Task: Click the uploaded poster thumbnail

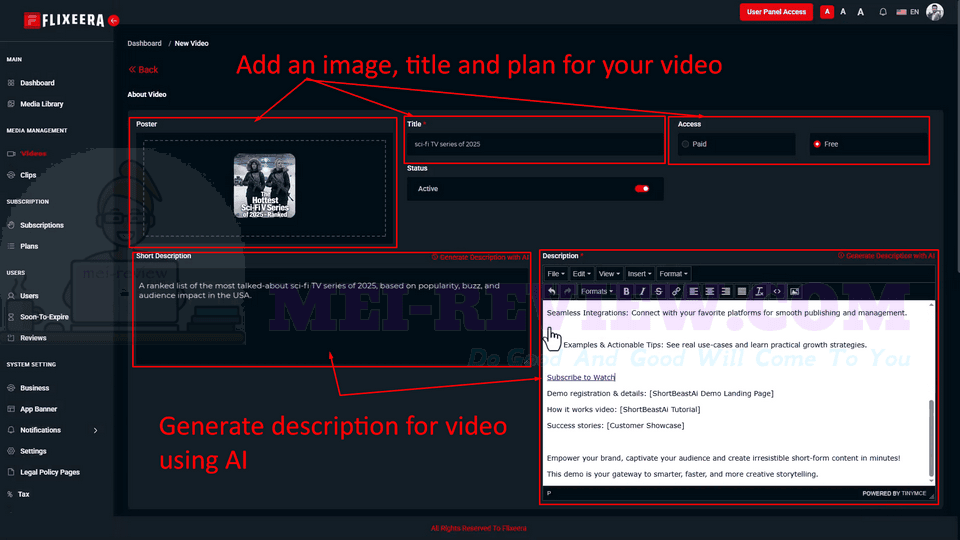Action: point(264,186)
